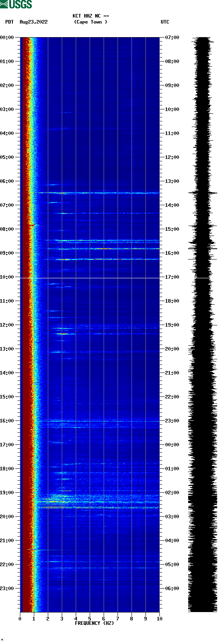Click the 06:00 label on PDT axis
This screenshot has height=644, width=220.
click(7, 181)
